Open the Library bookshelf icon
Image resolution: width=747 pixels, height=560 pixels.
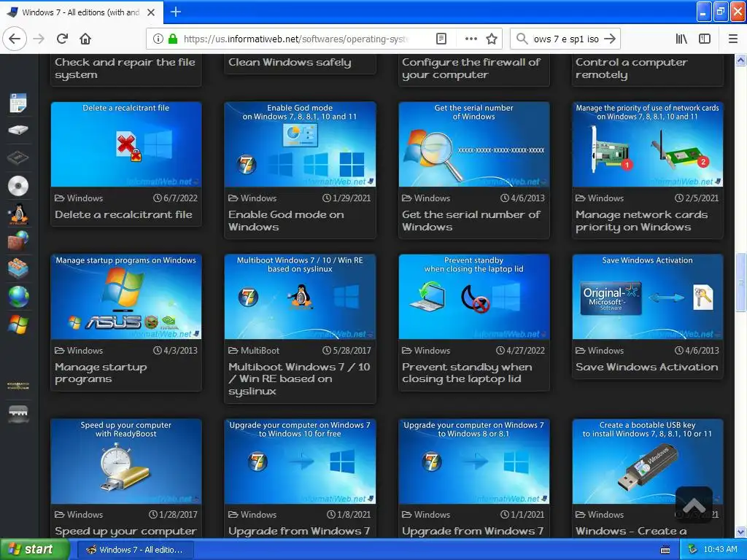[x=681, y=39]
